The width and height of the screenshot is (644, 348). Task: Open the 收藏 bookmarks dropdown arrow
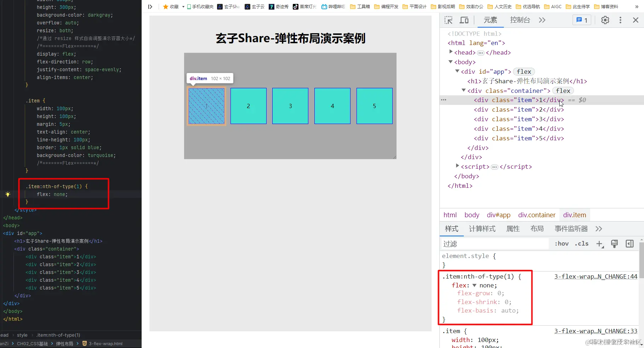(183, 7)
